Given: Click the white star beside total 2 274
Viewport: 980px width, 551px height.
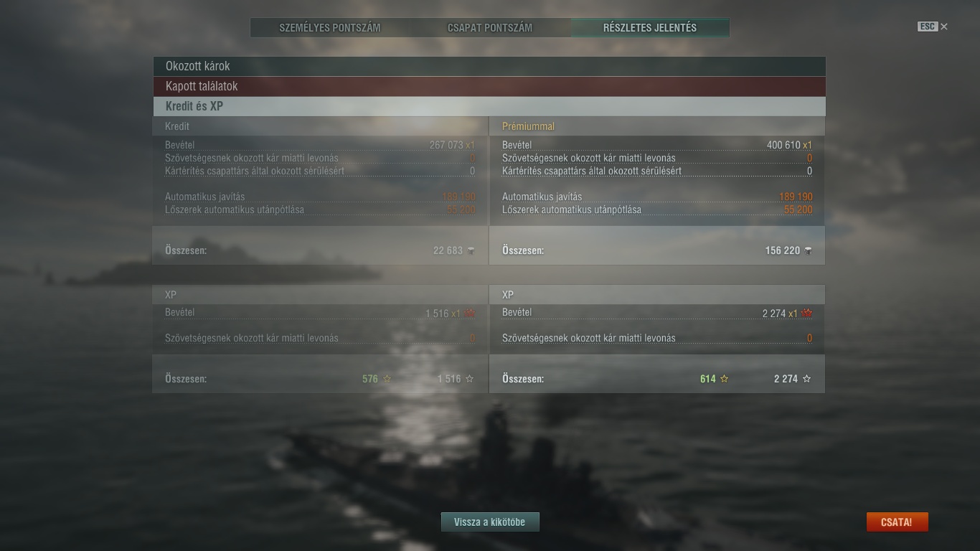Looking at the screenshot, I should 806,379.
